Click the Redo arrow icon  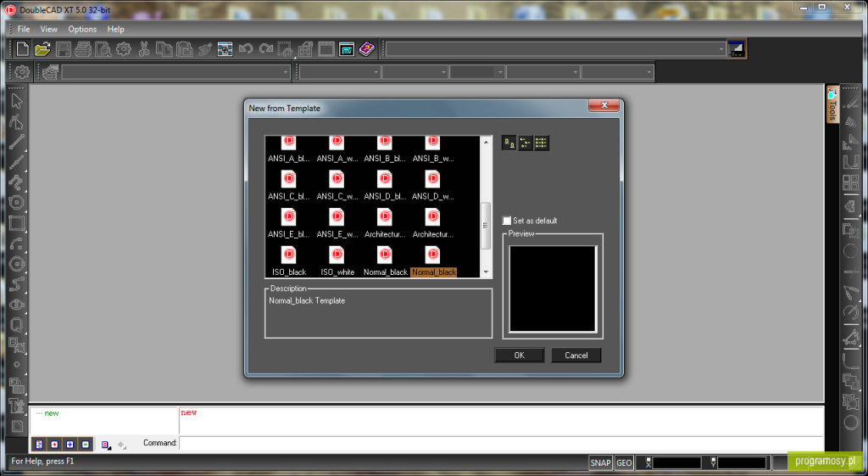point(265,49)
